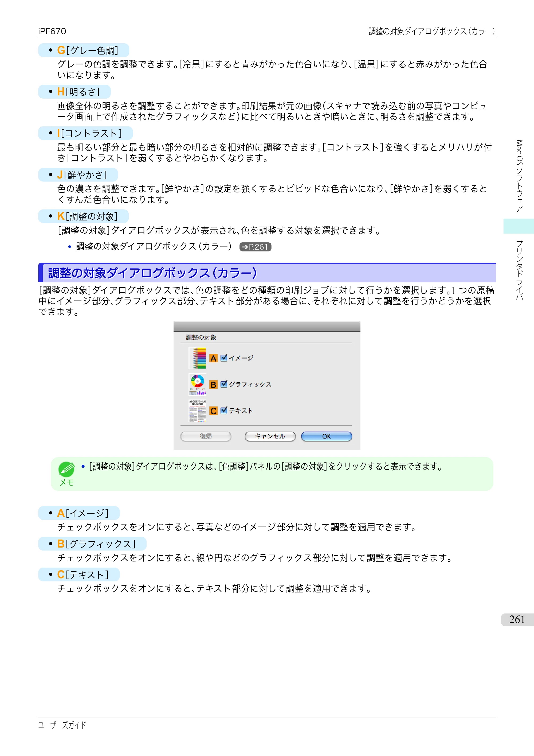
Task: Click the colored pencils image thumbnail
Action: click(x=197, y=358)
